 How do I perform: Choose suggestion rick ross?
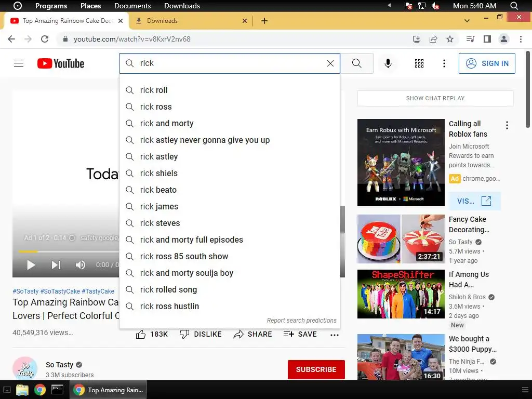229,107
